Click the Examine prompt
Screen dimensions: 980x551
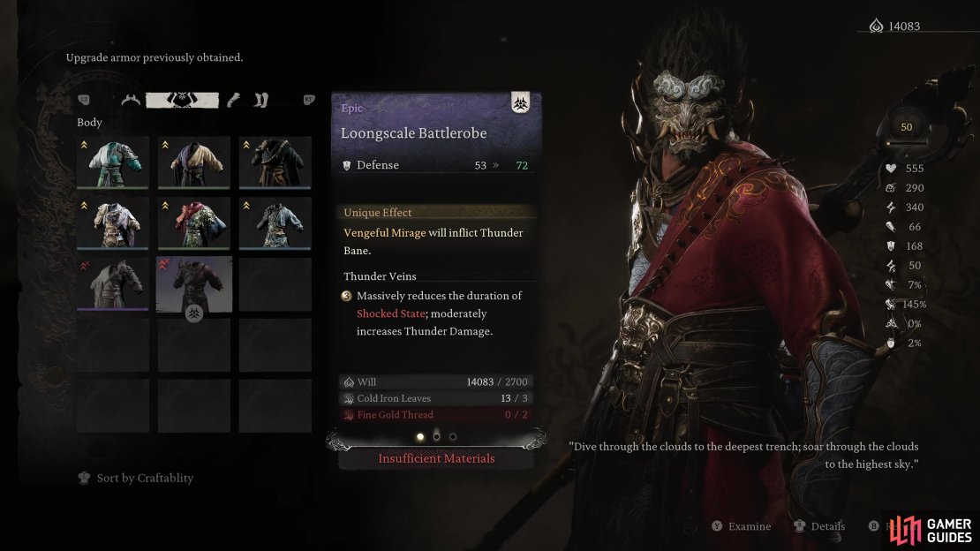point(742,526)
